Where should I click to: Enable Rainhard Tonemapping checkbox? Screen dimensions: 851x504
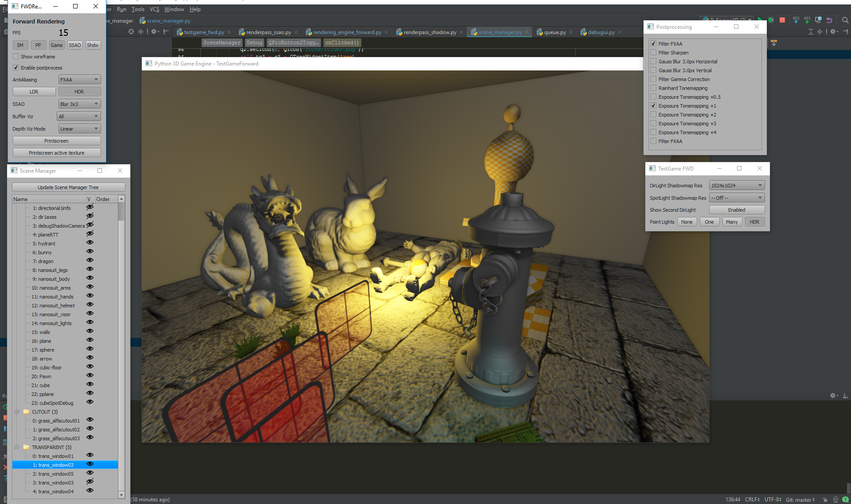653,88
